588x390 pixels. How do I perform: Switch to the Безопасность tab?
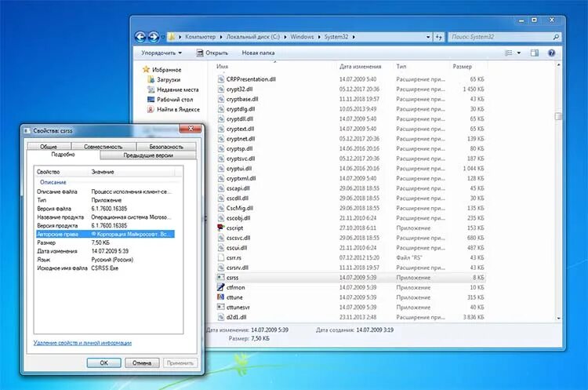[166, 147]
